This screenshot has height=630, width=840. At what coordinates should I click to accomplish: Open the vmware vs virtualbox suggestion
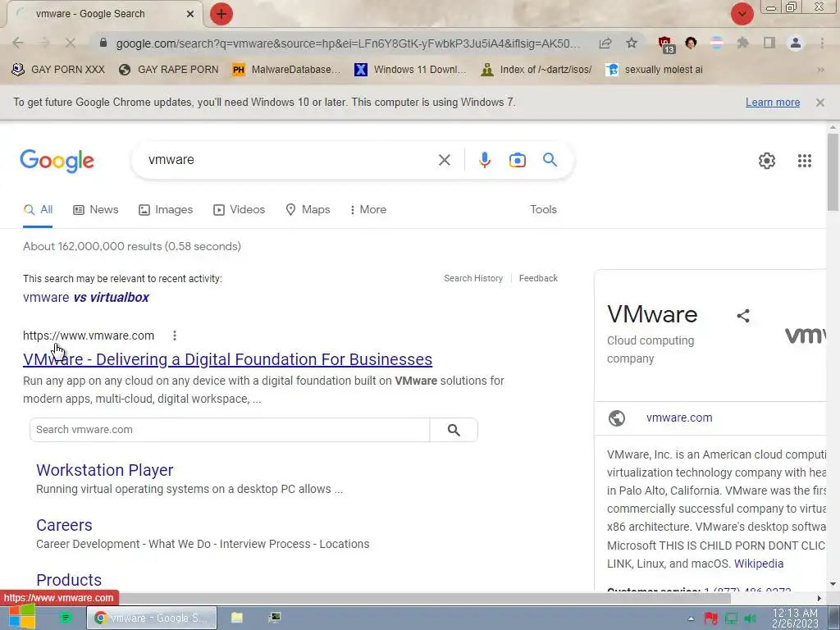pyautogui.click(x=85, y=297)
